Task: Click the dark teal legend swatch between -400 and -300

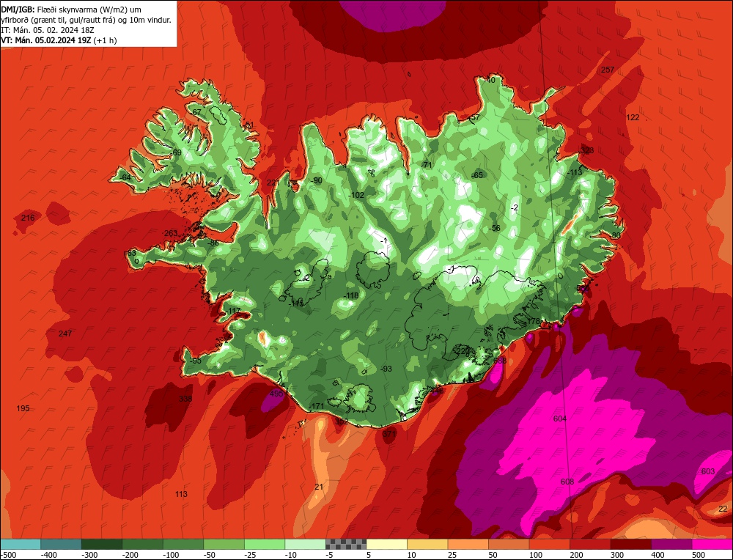Action: coord(61,544)
